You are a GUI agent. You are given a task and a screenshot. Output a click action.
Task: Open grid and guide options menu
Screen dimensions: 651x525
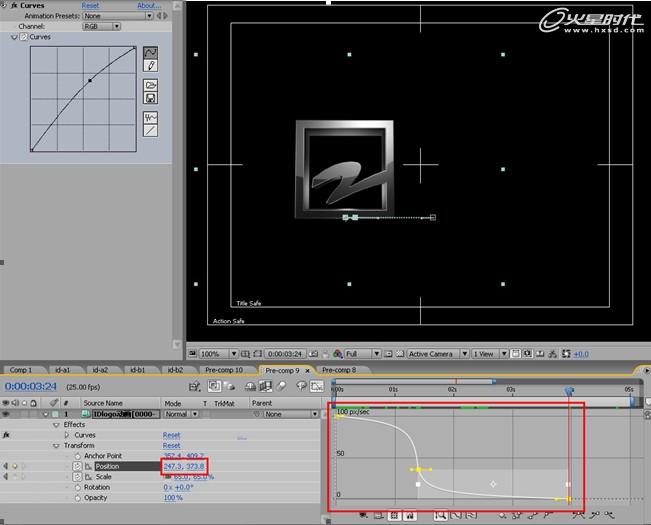[x=245, y=354]
